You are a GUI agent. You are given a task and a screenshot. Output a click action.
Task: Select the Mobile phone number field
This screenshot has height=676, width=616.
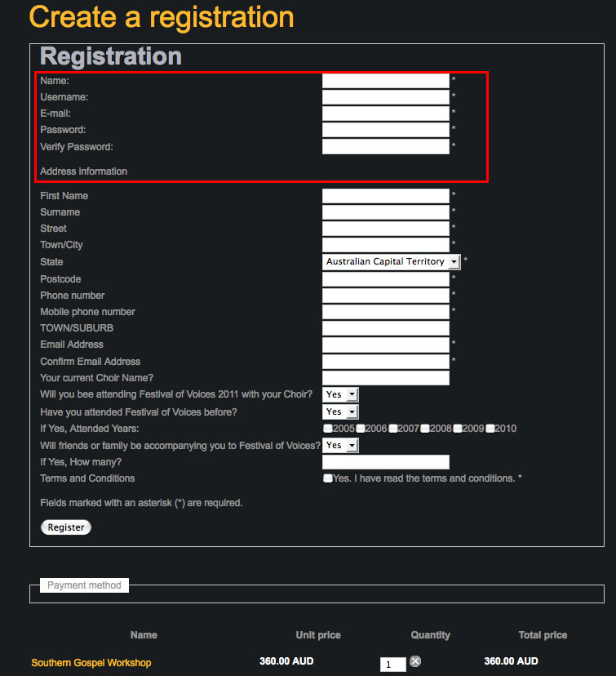click(385, 312)
